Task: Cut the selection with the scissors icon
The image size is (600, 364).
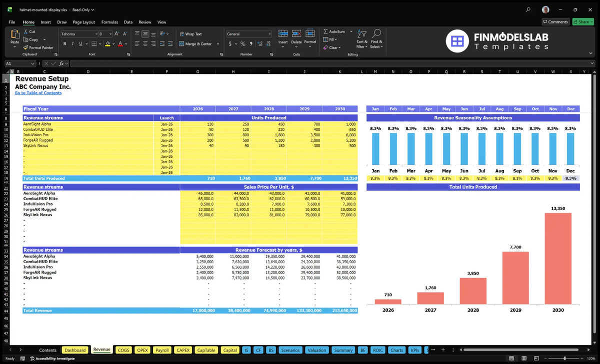Action: [26, 31]
